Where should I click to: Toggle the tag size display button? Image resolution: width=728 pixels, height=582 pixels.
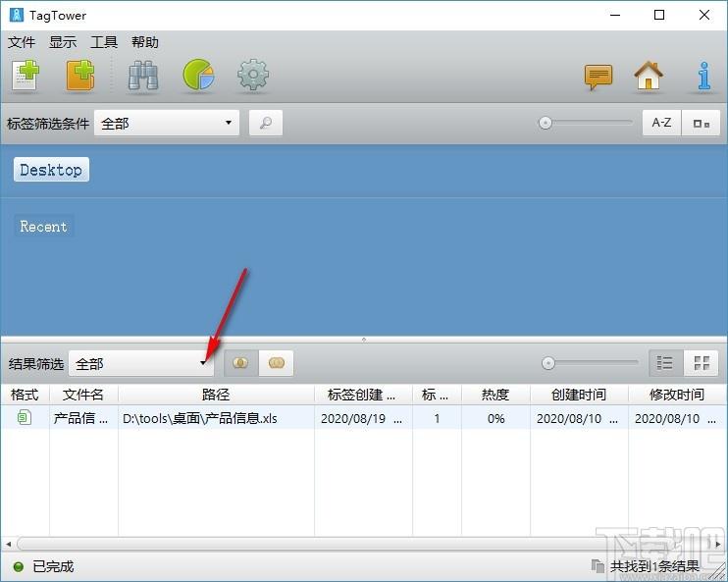pos(701,123)
